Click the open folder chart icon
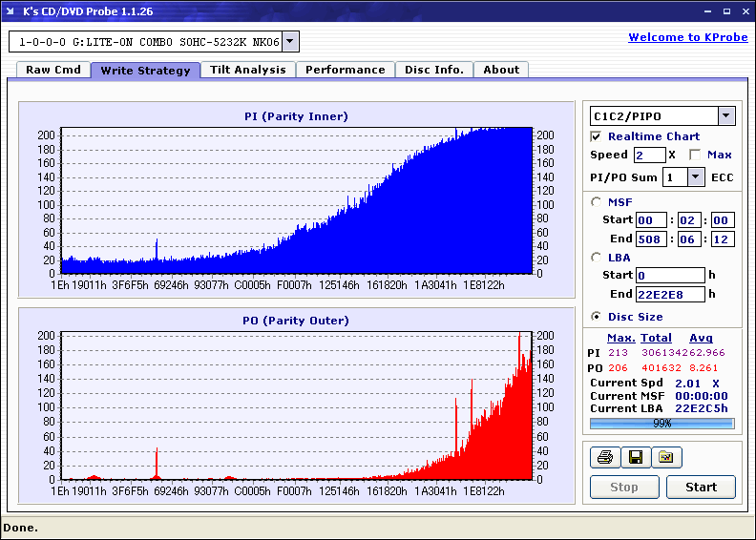This screenshot has height=540, width=756. [x=666, y=457]
